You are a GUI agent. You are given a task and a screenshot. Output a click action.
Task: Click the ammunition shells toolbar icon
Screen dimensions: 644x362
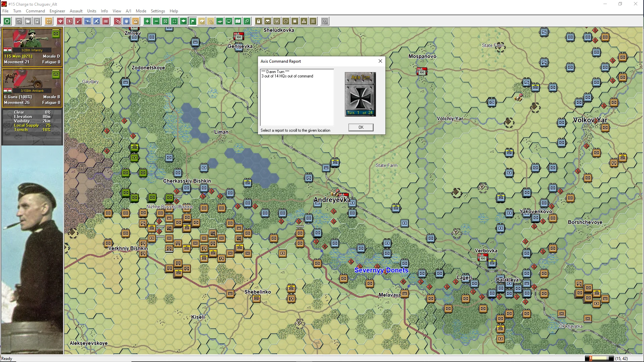point(295,21)
